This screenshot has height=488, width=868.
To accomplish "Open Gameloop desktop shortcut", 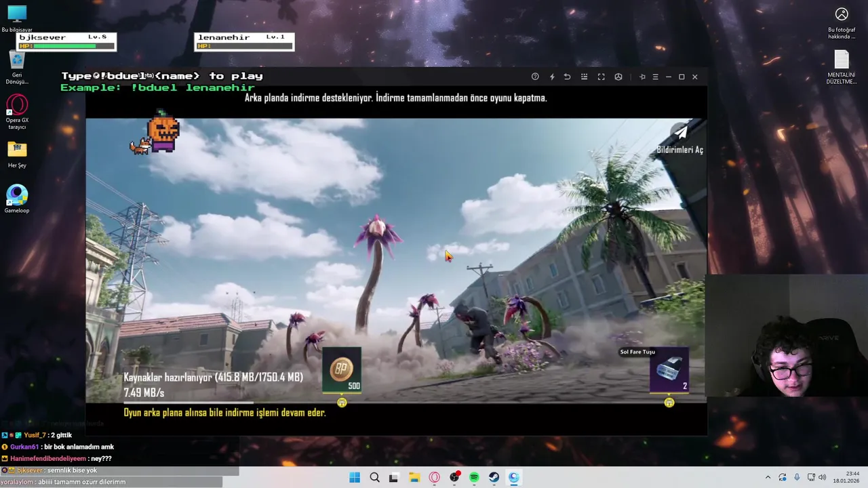I will coord(17,199).
